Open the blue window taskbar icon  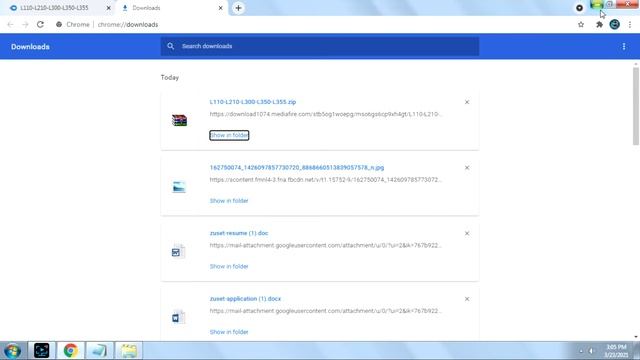(99, 351)
